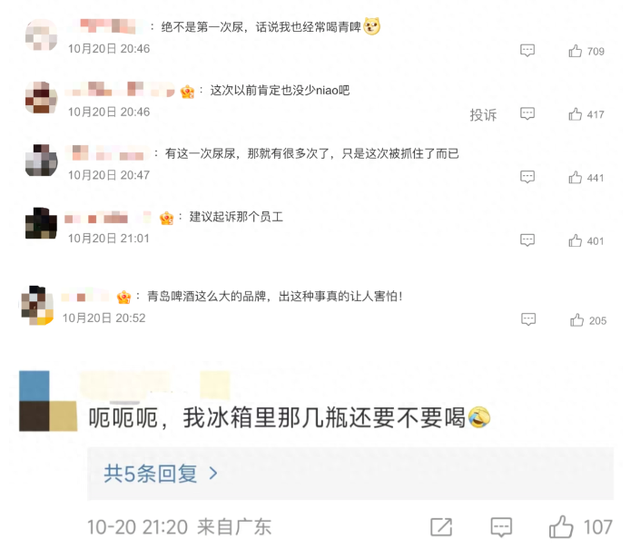Open the avatar of the 21:01 commenter
The image size is (640, 548).
click(41, 223)
